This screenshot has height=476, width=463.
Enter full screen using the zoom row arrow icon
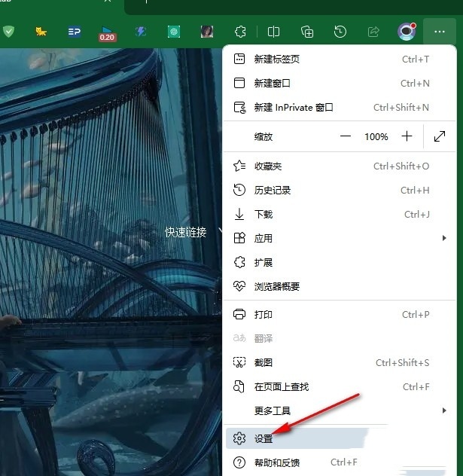(440, 136)
